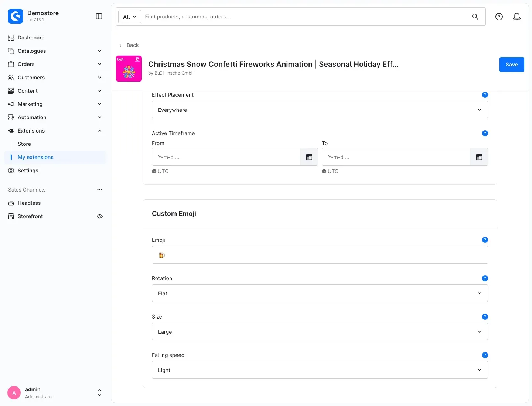Open the From date calendar picker

click(309, 157)
